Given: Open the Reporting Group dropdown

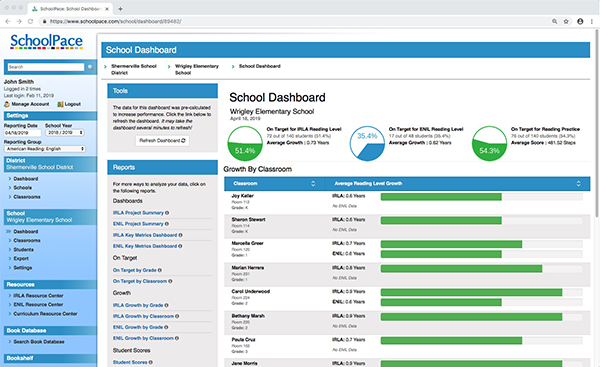Looking at the screenshot, I should pyautogui.click(x=45, y=149).
